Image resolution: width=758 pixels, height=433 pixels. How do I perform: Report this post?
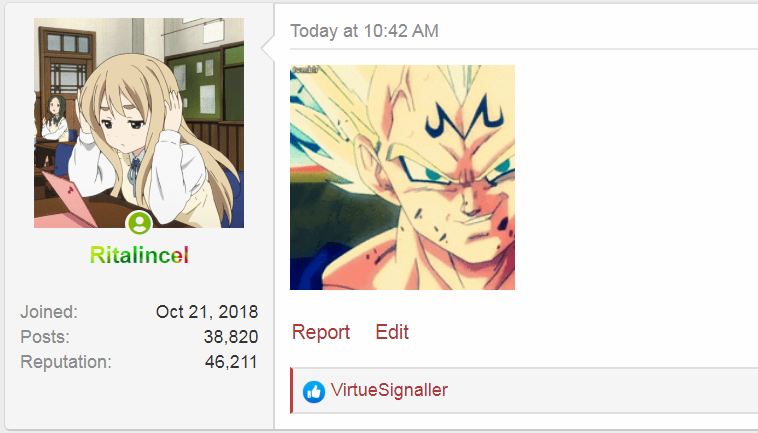tap(321, 332)
